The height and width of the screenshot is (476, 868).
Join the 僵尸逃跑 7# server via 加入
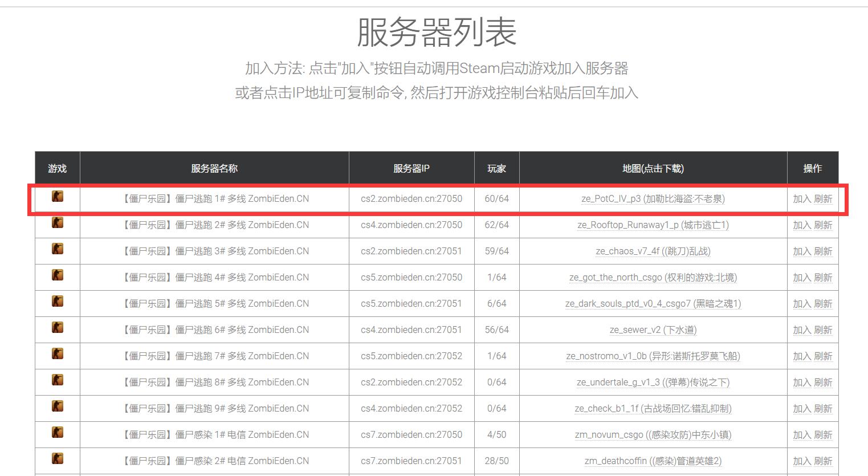click(802, 356)
